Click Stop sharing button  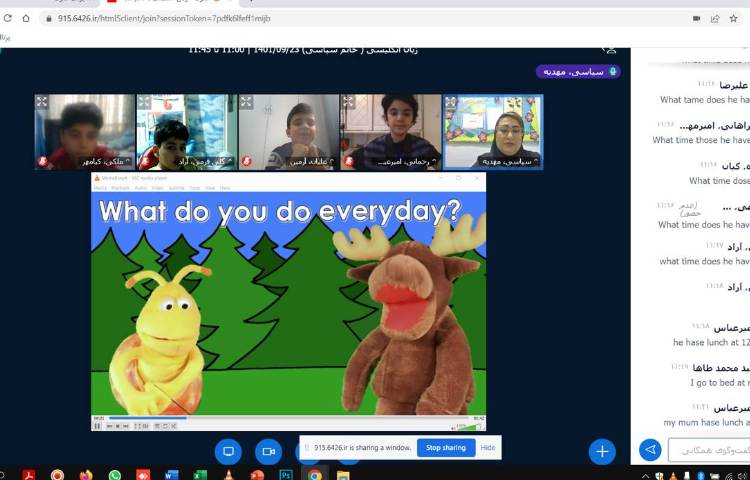(x=445, y=448)
